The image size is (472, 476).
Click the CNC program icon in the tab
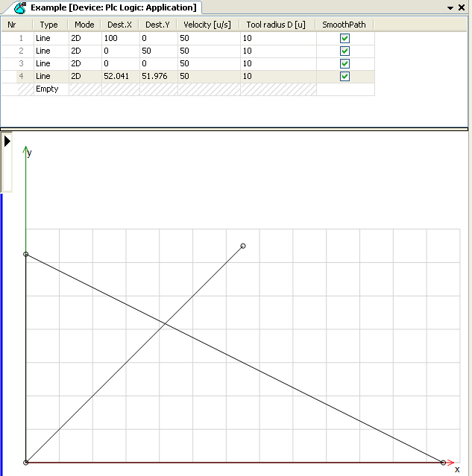point(20,7)
